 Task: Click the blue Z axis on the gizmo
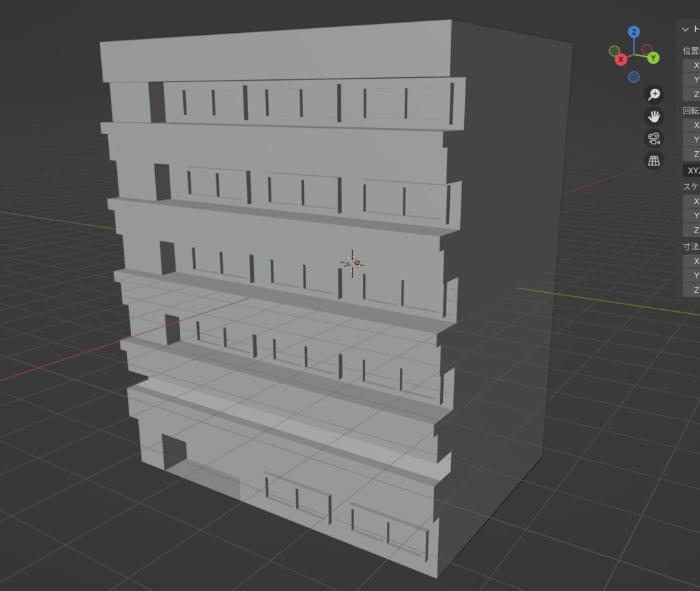634,32
